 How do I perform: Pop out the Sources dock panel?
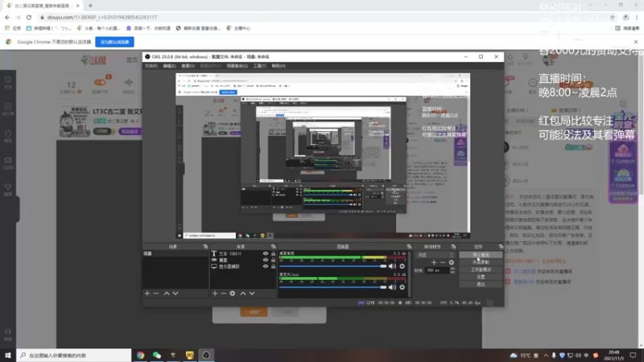click(x=273, y=247)
